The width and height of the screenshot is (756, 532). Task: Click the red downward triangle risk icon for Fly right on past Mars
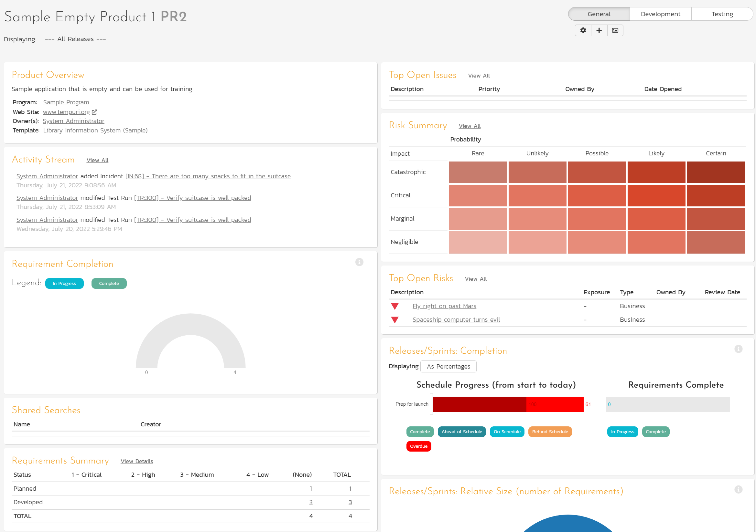point(394,306)
